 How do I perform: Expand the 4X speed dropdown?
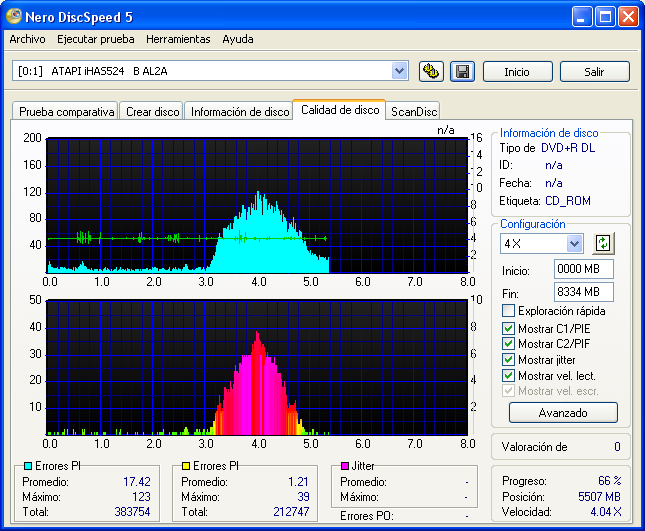(x=574, y=243)
